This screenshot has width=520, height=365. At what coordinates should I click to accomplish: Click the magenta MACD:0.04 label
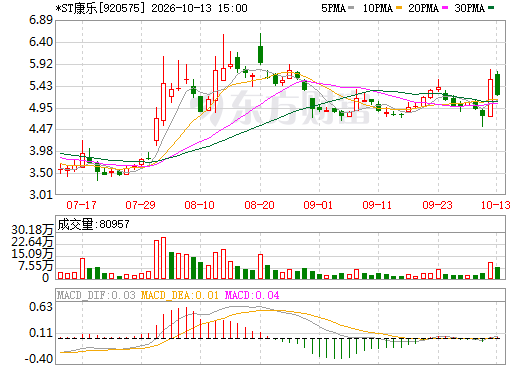click(252, 295)
